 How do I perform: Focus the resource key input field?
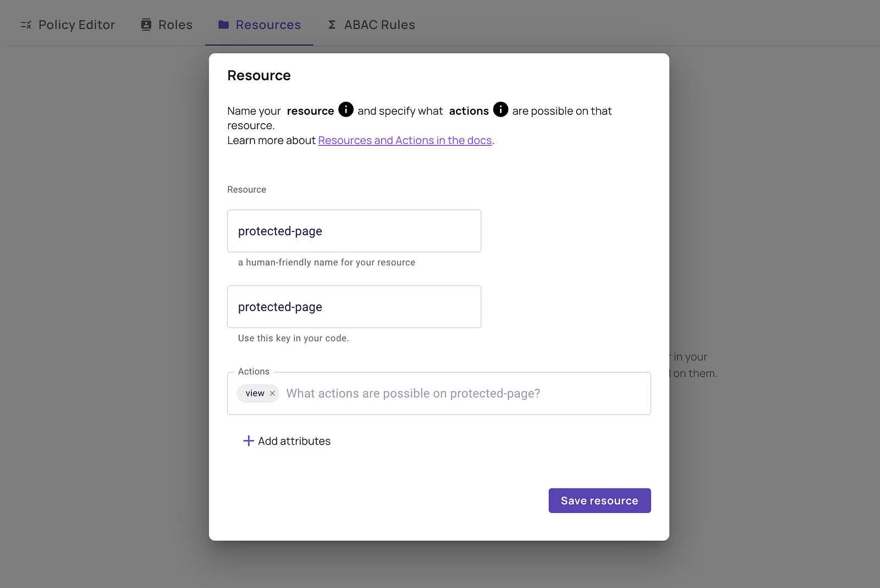pyautogui.click(x=354, y=307)
